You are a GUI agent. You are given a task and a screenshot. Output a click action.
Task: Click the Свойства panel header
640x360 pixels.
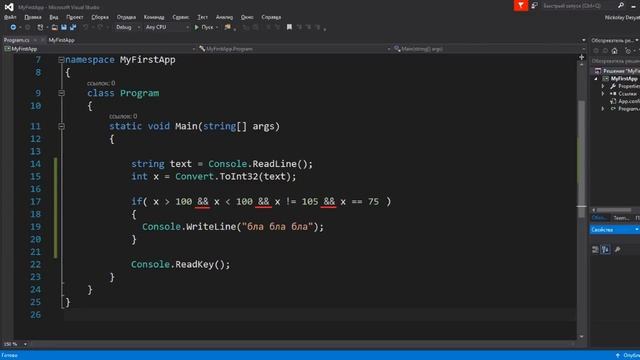[x=614, y=230]
